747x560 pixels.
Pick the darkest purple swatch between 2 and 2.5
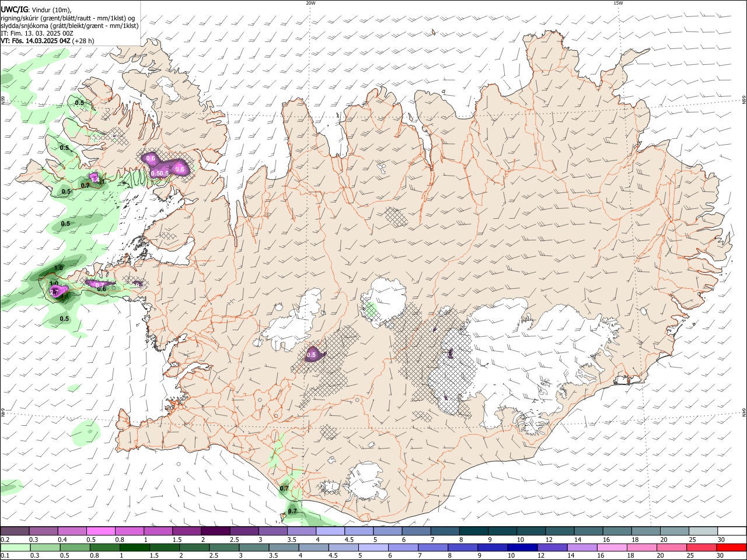coord(215,531)
